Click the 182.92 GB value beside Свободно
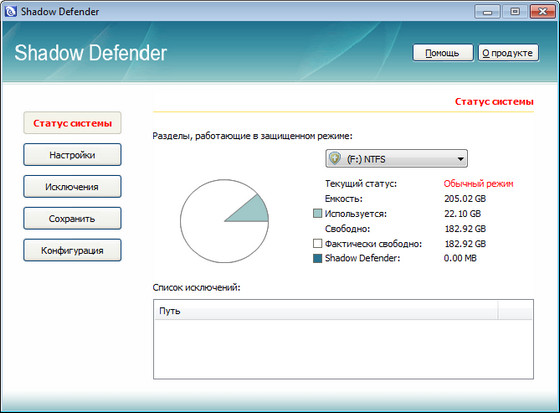Screen dimensions: 560x413 (x=465, y=229)
